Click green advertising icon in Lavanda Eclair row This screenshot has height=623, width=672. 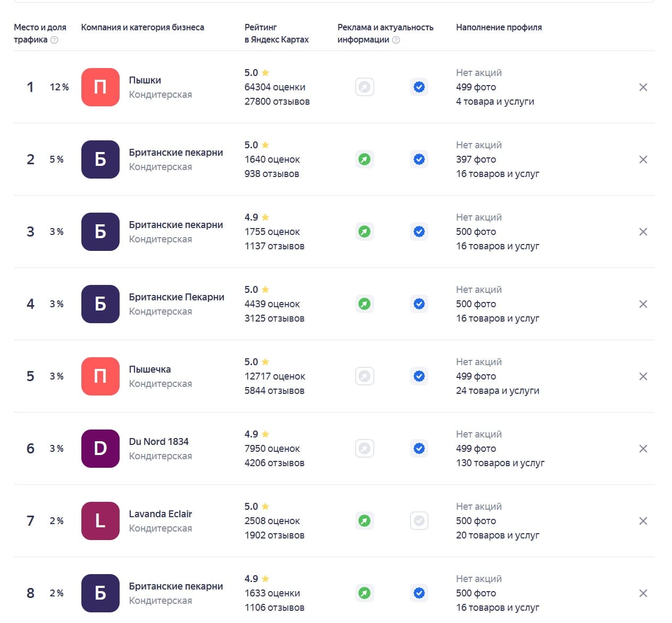click(x=364, y=521)
